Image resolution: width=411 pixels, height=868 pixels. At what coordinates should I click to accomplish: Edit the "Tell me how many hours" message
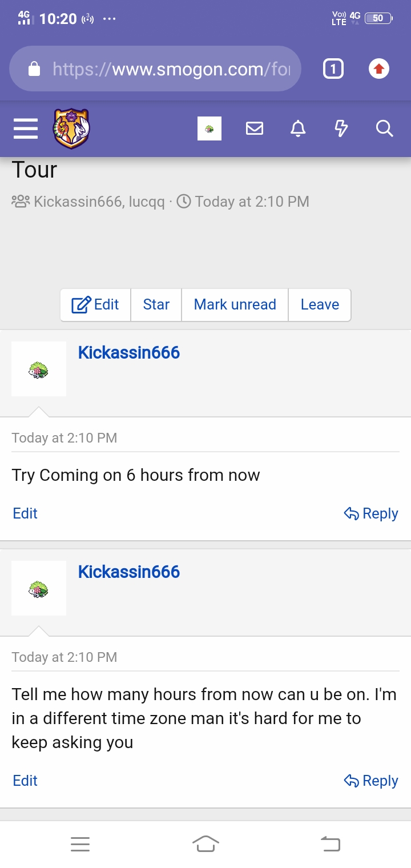click(25, 781)
